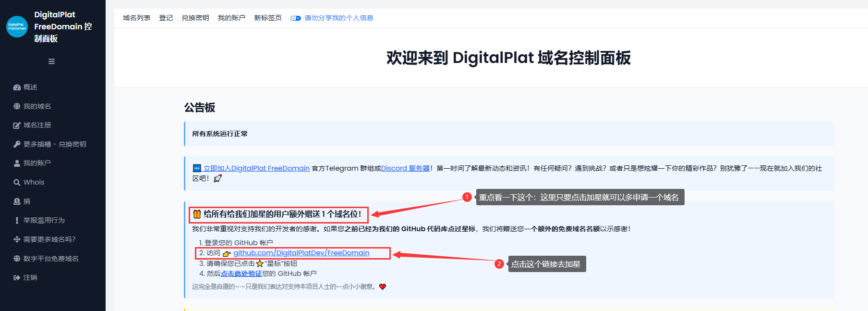Click the magnifier icon beside Whois
868x311 pixels.
17,183
